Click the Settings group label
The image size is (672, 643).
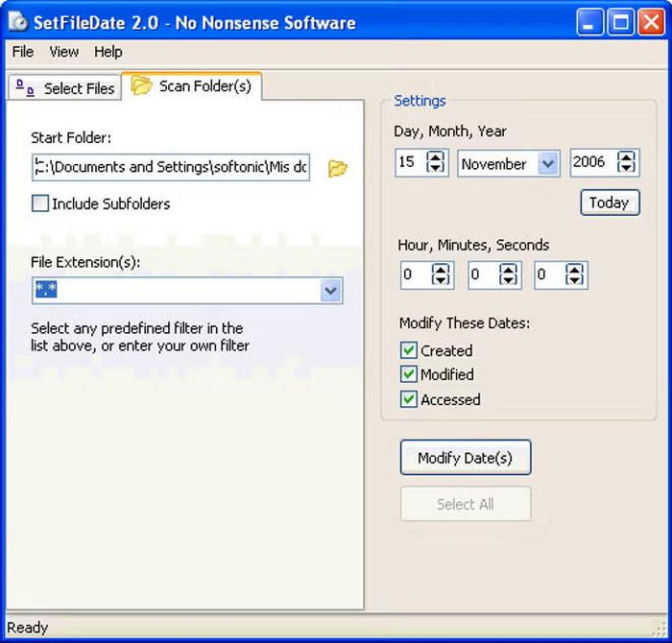click(x=420, y=101)
